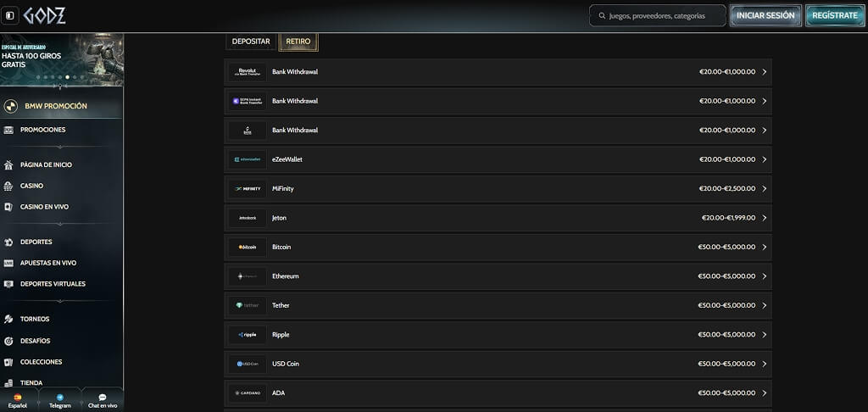Click the GODZ logo
Viewport: 868px width, 412px height.
click(x=44, y=15)
